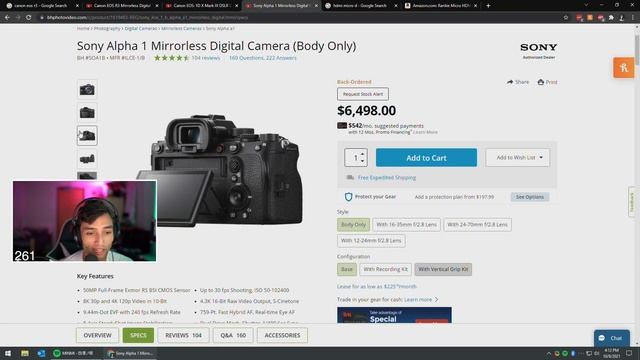The height and width of the screenshot is (360, 640).
Task: Select fourth camera thumbnail image
Action: [x=87, y=158]
